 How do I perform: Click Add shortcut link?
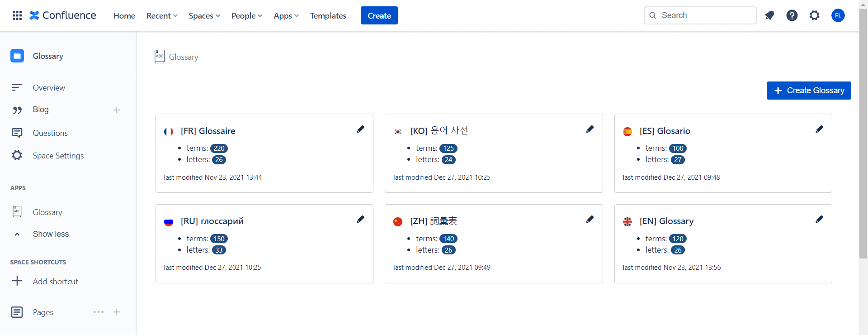coord(56,282)
